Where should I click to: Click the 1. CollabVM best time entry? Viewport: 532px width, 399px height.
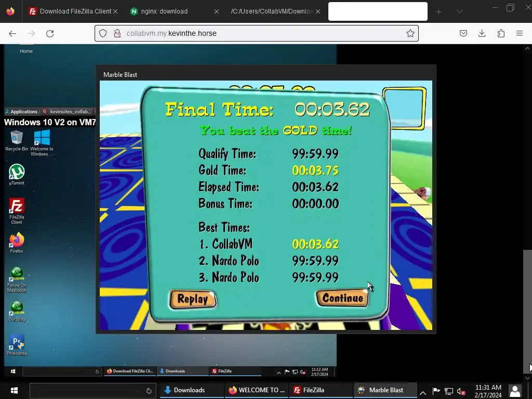[269, 244]
